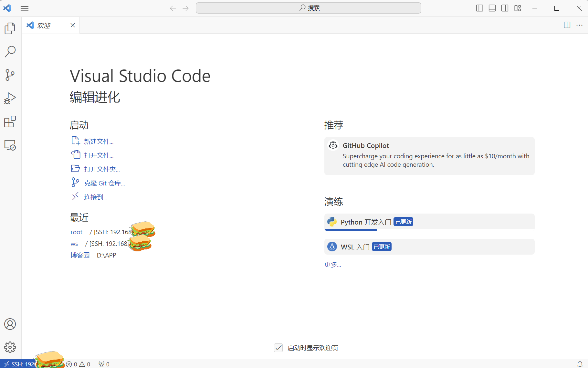Toggle the primary side bar layout icon
588x368 pixels.
[480, 8]
